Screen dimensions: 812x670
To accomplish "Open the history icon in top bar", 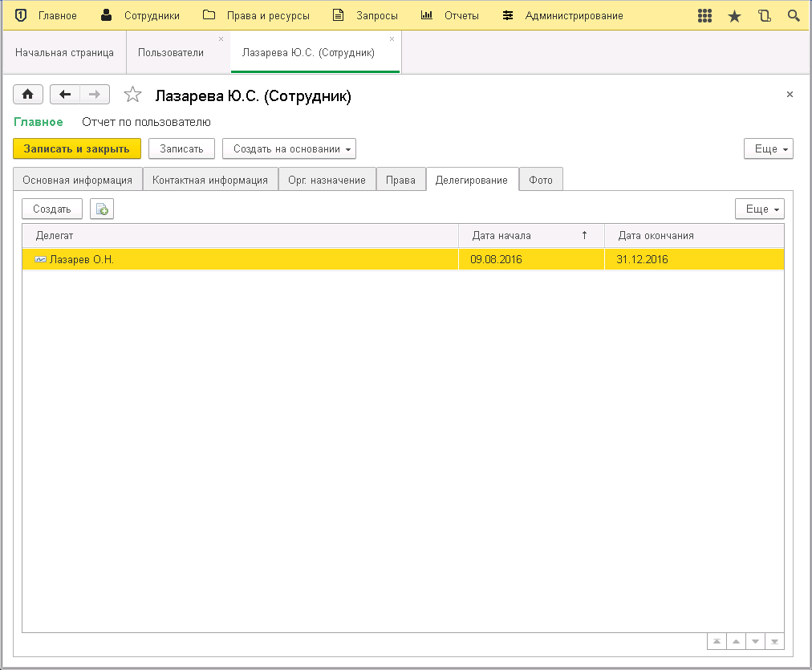I will 764,16.
